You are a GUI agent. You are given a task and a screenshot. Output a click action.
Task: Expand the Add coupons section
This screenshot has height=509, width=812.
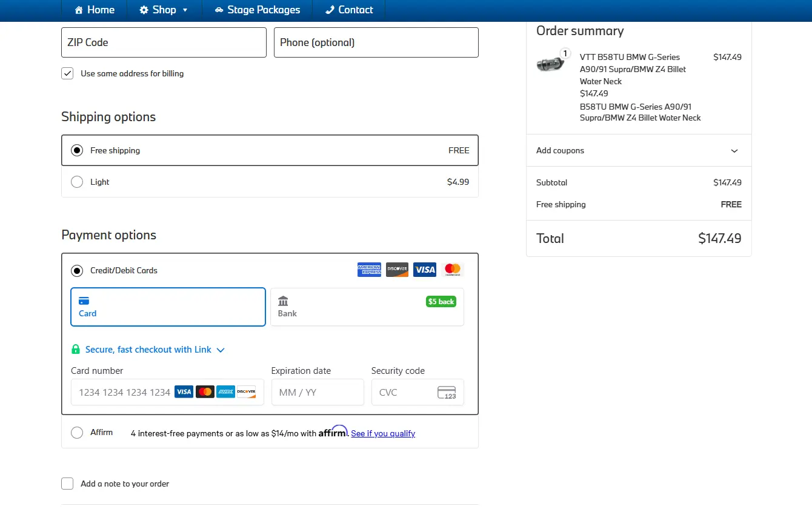(x=639, y=150)
